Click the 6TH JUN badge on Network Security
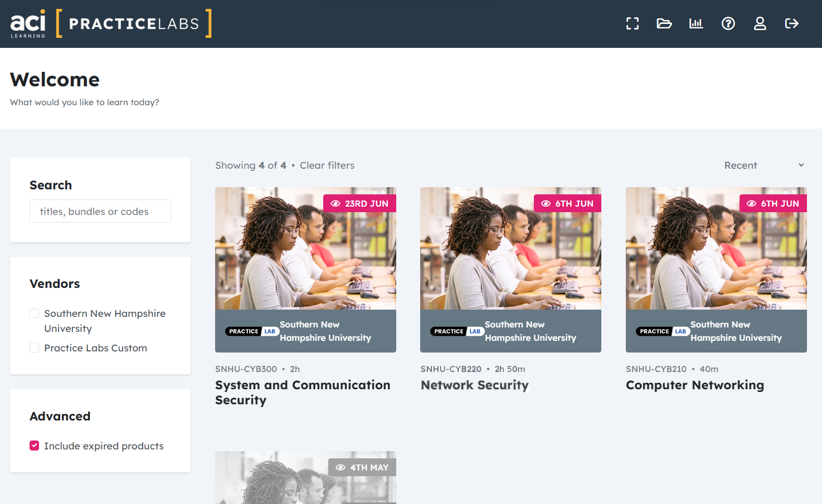 [567, 203]
